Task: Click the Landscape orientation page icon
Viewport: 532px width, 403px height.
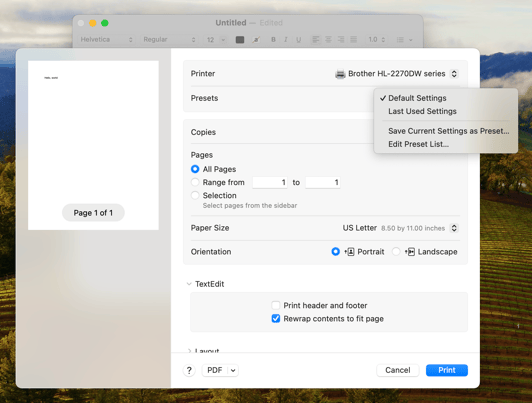Action: [x=410, y=252]
